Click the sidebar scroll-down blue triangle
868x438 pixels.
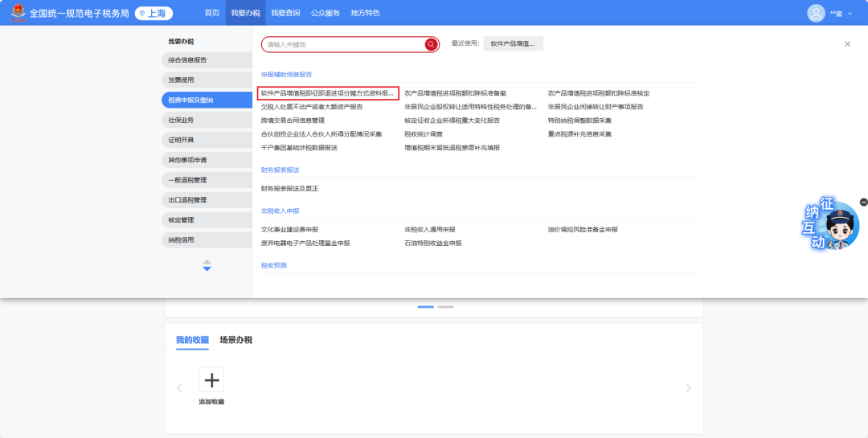click(x=207, y=268)
